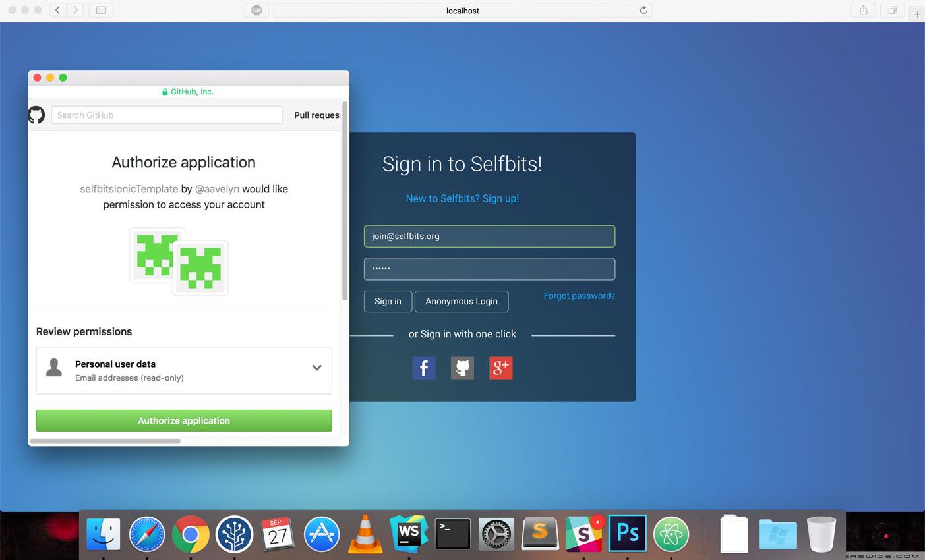This screenshot has width=925, height=560.
Task: Click the GitHub sign-in icon
Action: pos(462,368)
